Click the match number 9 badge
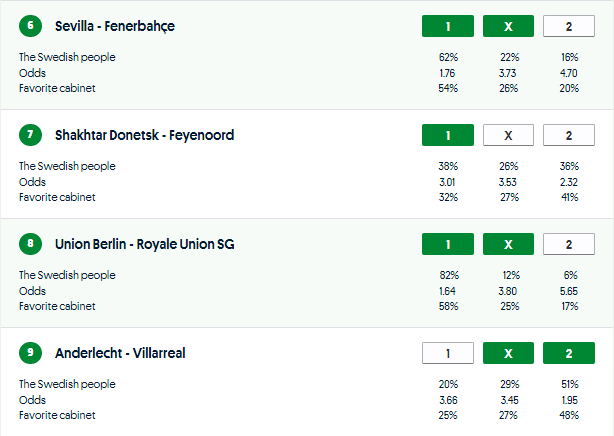 (x=30, y=353)
